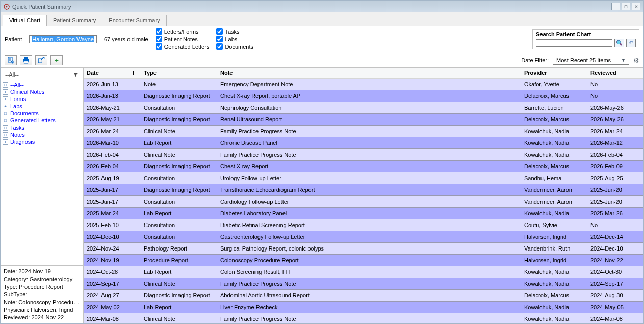The image size is (644, 324).
Task: Click provider Coutu, Sylvie cell
Action: tap(540, 225)
